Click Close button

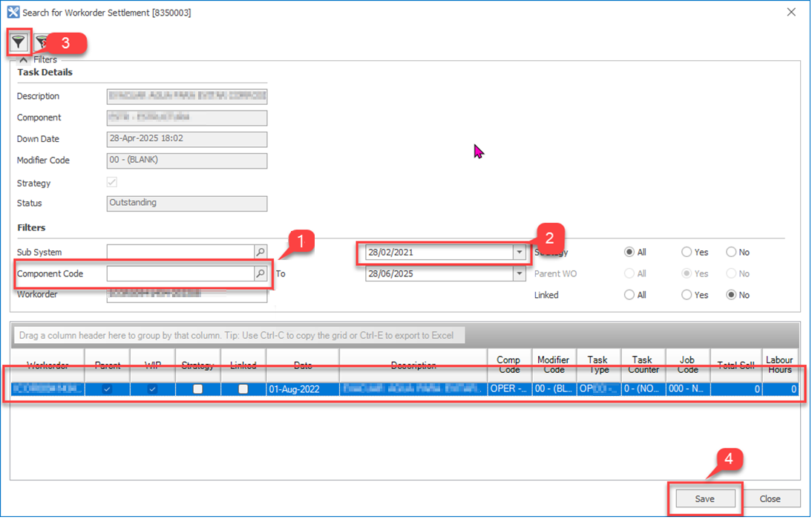[x=770, y=498]
